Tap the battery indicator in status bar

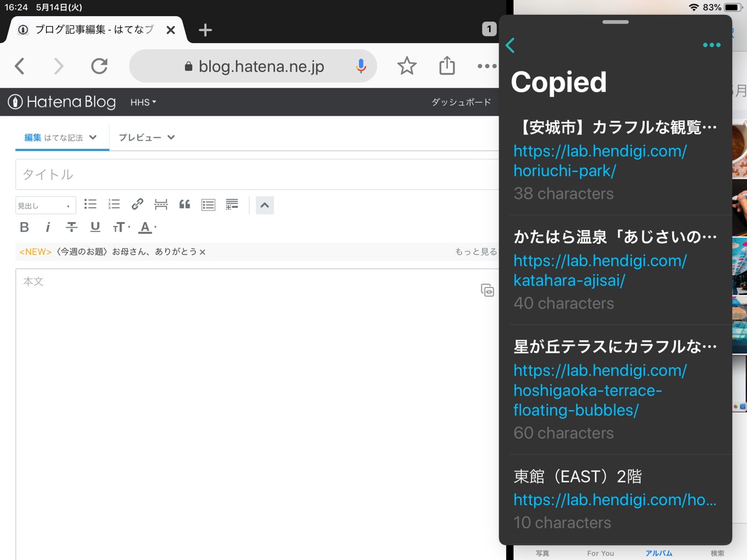[733, 7]
